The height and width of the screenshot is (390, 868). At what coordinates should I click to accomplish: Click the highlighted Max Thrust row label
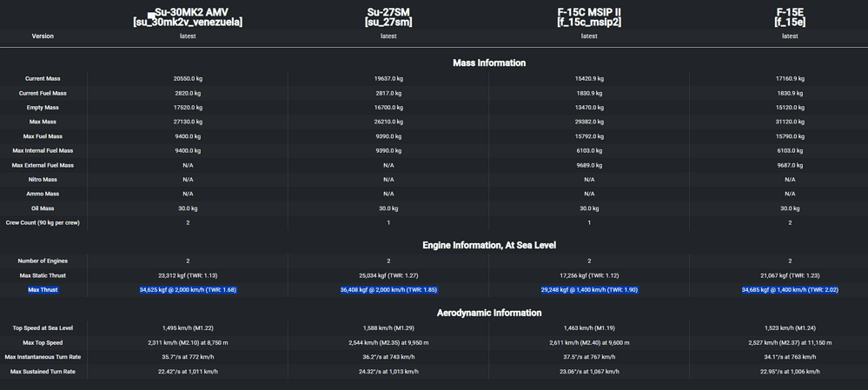(43, 289)
